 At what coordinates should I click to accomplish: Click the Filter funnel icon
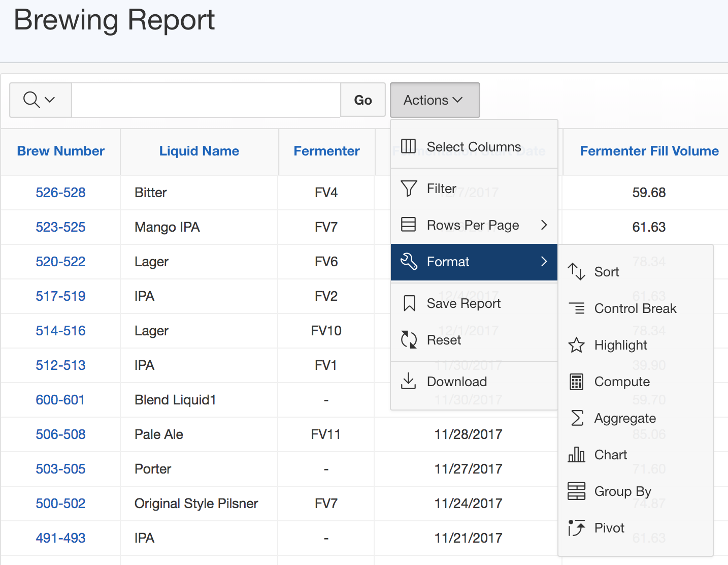pyautogui.click(x=408, y=189)
